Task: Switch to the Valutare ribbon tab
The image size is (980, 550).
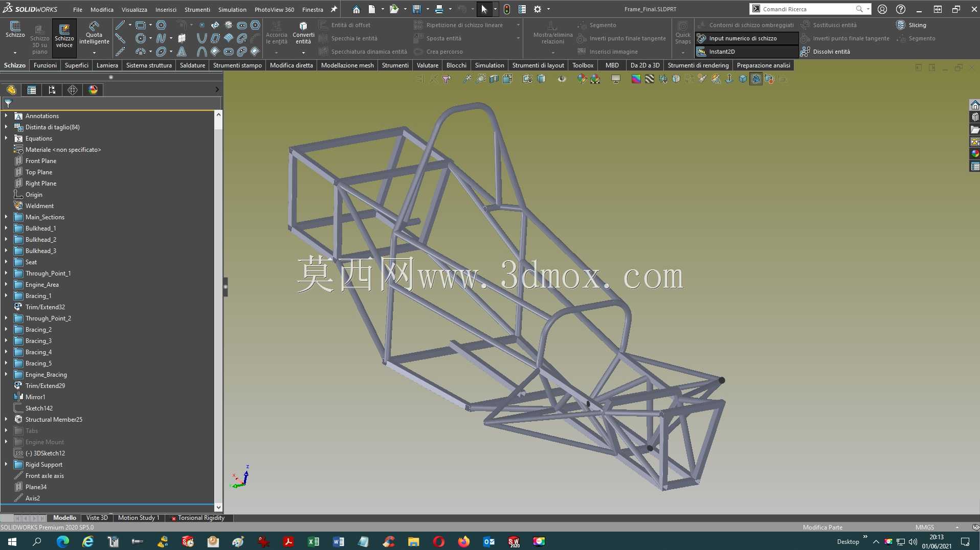Action: click(427, 65)
